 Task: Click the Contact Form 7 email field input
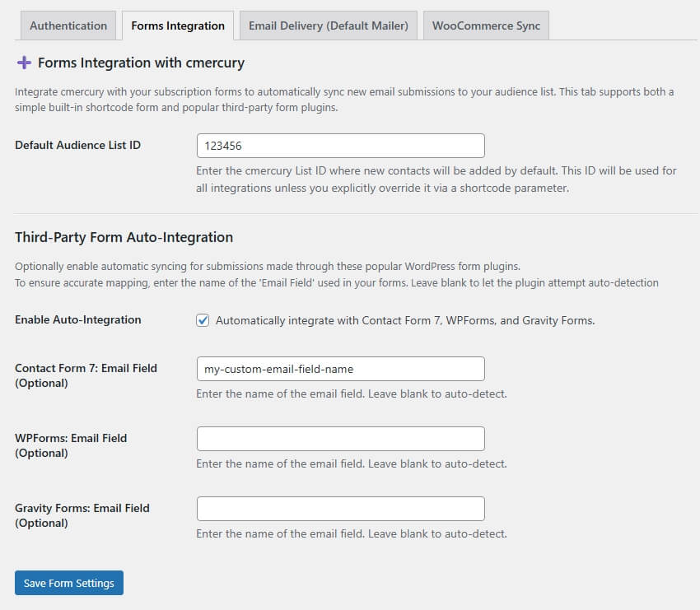pyautogui.click(x=340, y=369)
